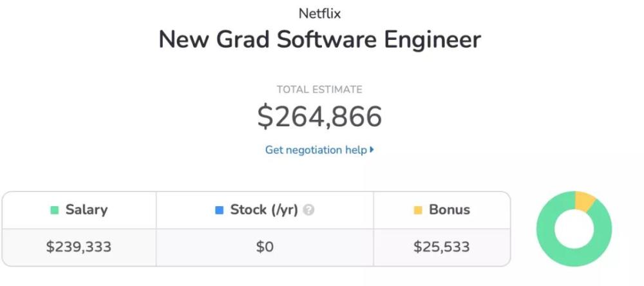Select the Bonus column header
The height and width of the screenshot is (286, 644).
point(442,210)
